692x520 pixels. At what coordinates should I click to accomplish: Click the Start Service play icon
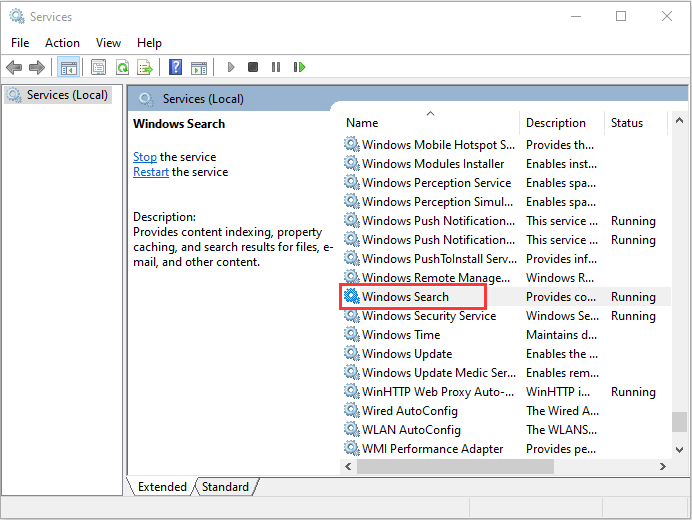[x=230, y=67]
